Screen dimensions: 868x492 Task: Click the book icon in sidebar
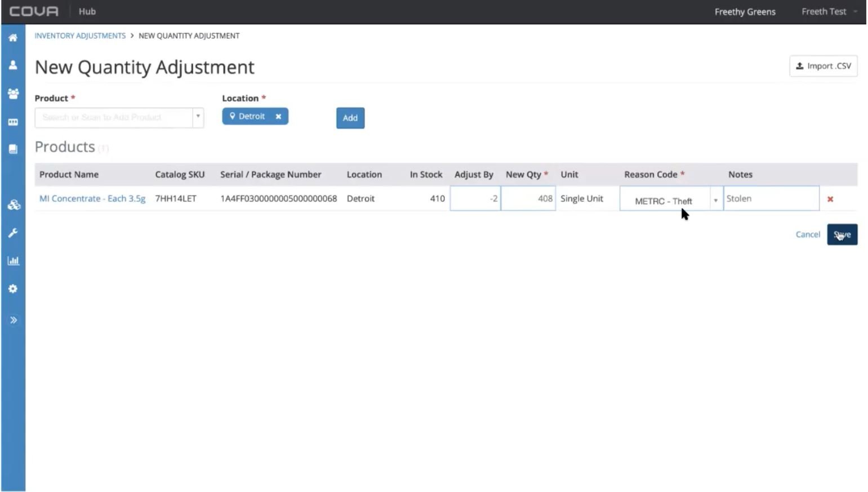[x=13, y=149]
